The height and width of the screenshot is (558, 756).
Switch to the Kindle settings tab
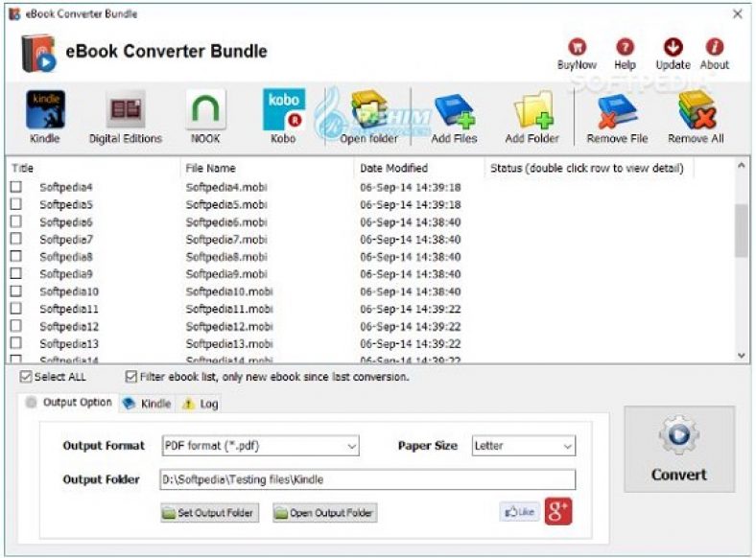tap(148, 404)
